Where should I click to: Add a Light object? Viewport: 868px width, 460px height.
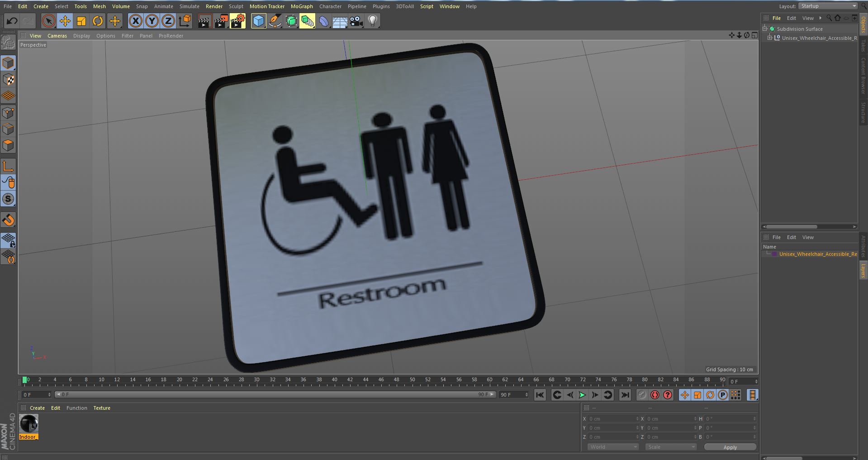372,21
